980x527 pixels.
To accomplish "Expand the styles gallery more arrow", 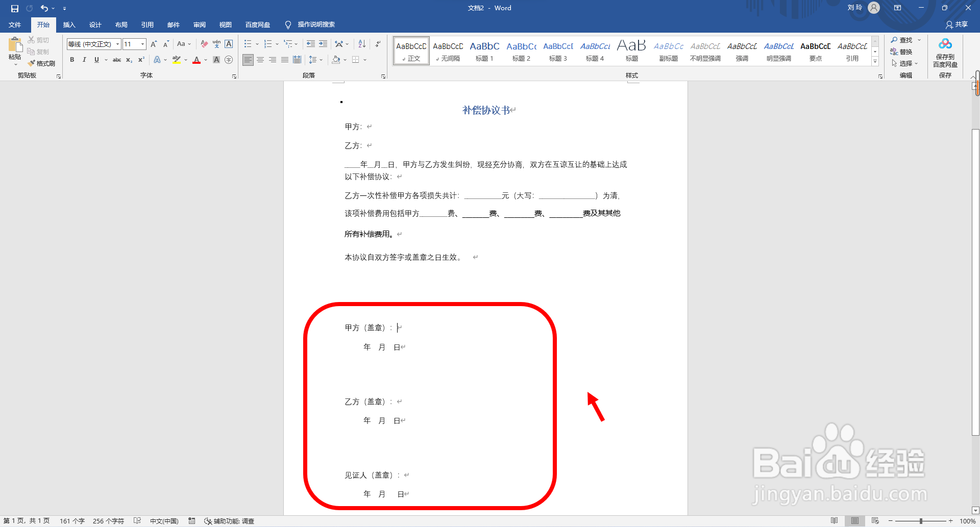I will (x=875, y=62).
